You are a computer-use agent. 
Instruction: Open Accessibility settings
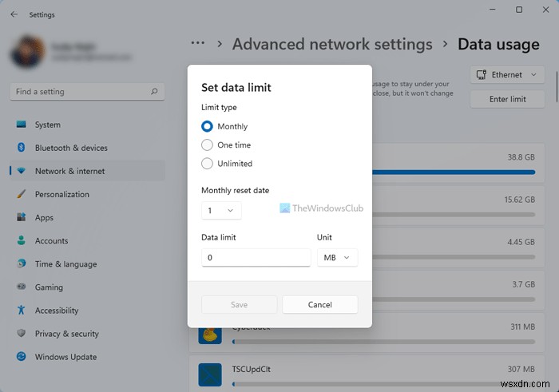coord(87,310)
